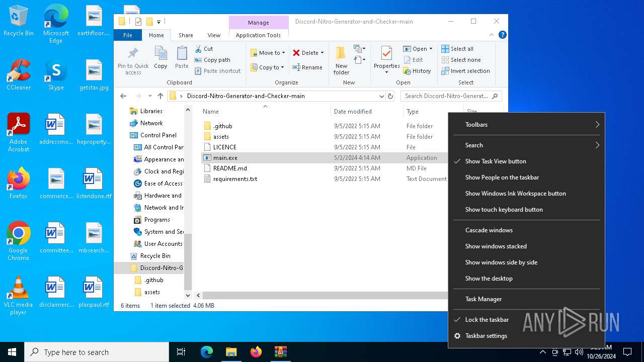Toggle Show Windows Ink Workspace button

click(x=526, y=194)
